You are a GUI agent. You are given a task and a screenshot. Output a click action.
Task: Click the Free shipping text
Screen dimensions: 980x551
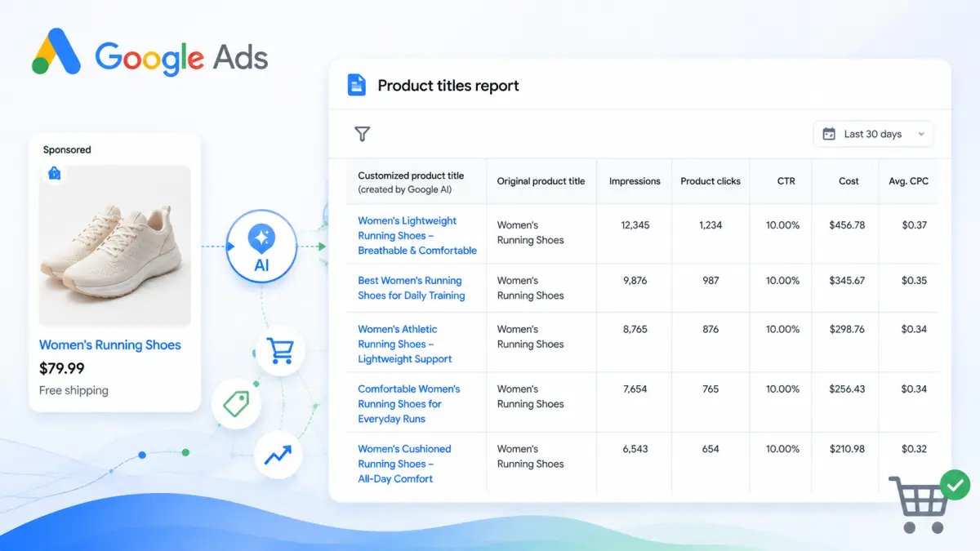[x=73, y=390]
